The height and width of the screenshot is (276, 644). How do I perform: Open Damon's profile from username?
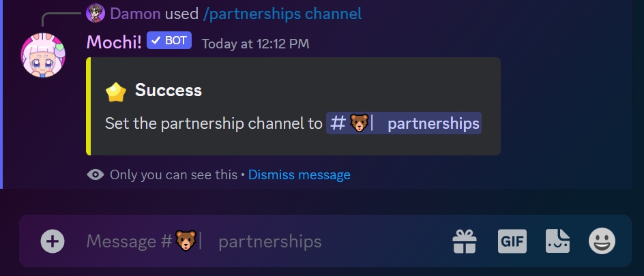(x=135, y=14)
